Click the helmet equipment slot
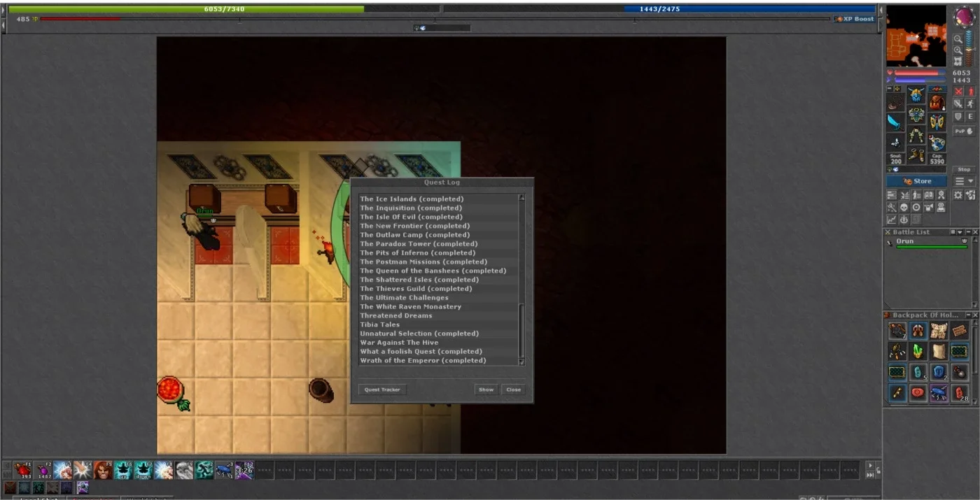The image size is (980, 500). pos(916,94)
